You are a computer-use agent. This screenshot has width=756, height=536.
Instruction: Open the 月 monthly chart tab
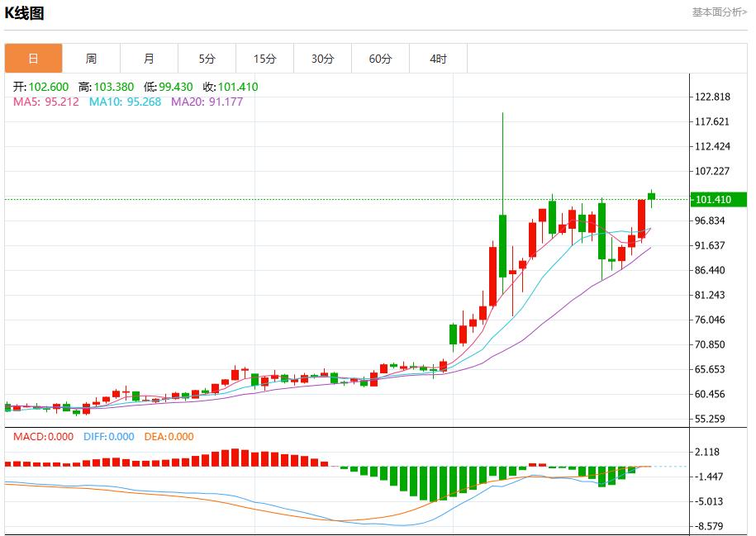[x=149, y=59]
